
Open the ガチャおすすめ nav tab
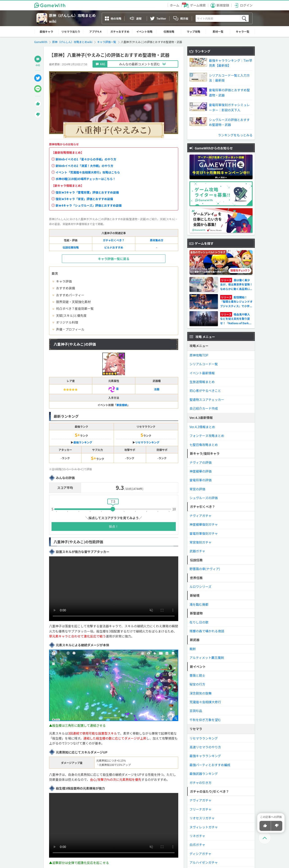coord(120,32)
